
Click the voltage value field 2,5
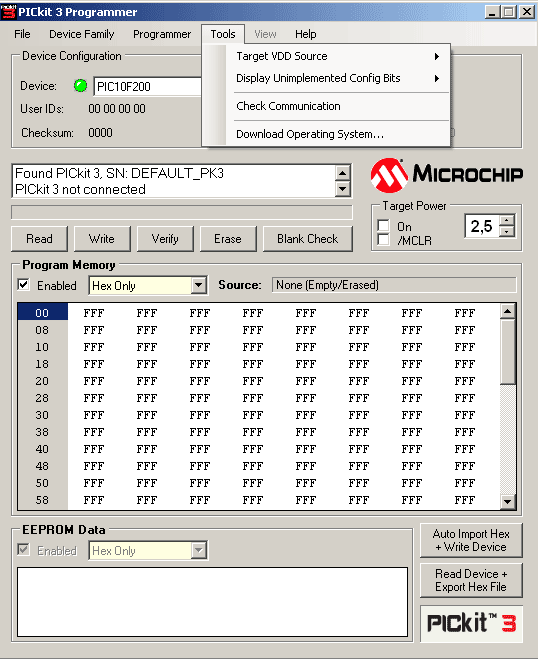coord(482,226)
